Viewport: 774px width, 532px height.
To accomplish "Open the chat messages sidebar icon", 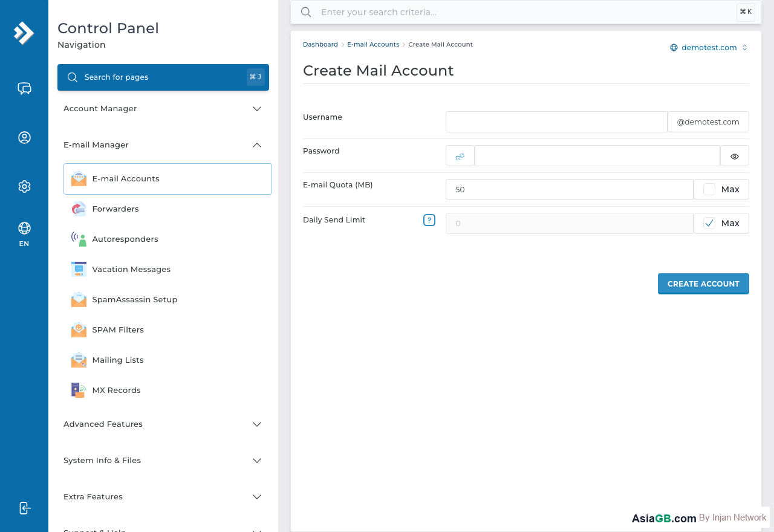I will click(x=24, y=89).
